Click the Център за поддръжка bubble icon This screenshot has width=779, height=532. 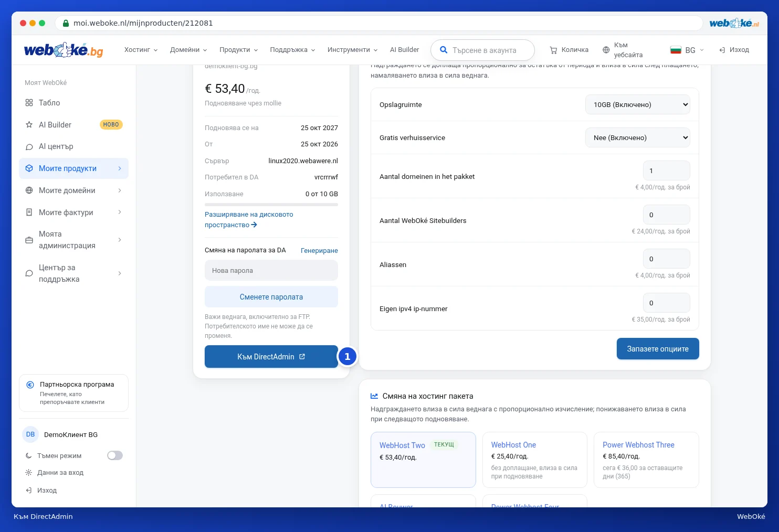[29, 273]
